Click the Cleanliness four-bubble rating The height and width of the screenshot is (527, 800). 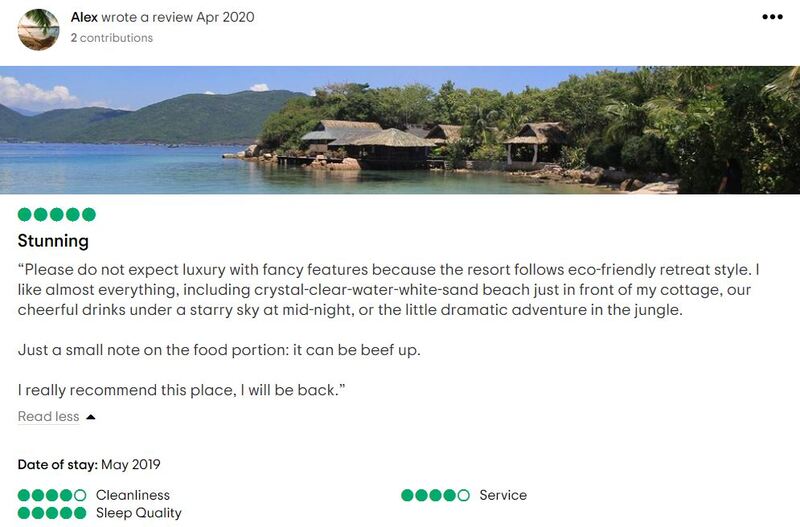(52, 495)
